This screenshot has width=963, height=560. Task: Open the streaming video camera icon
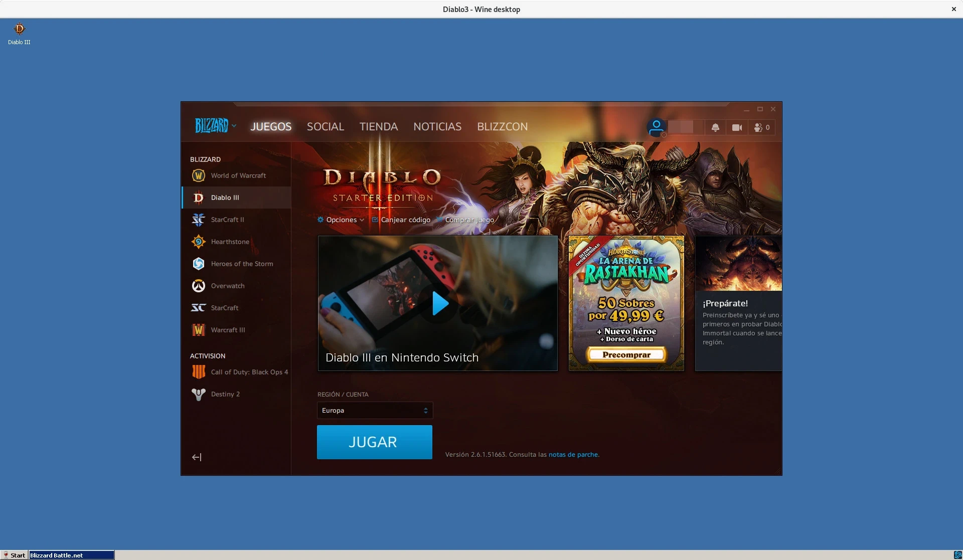pyautogui.click(x=737, y=127)
